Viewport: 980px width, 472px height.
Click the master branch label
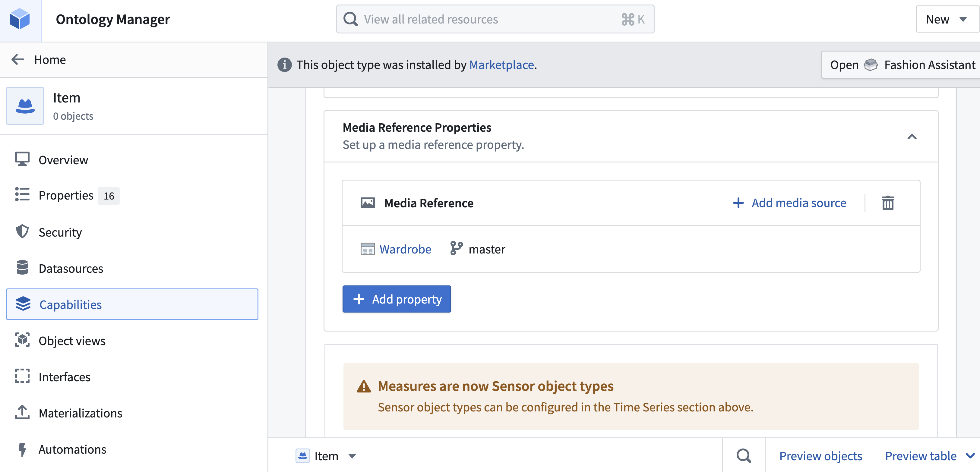[487, 249]
